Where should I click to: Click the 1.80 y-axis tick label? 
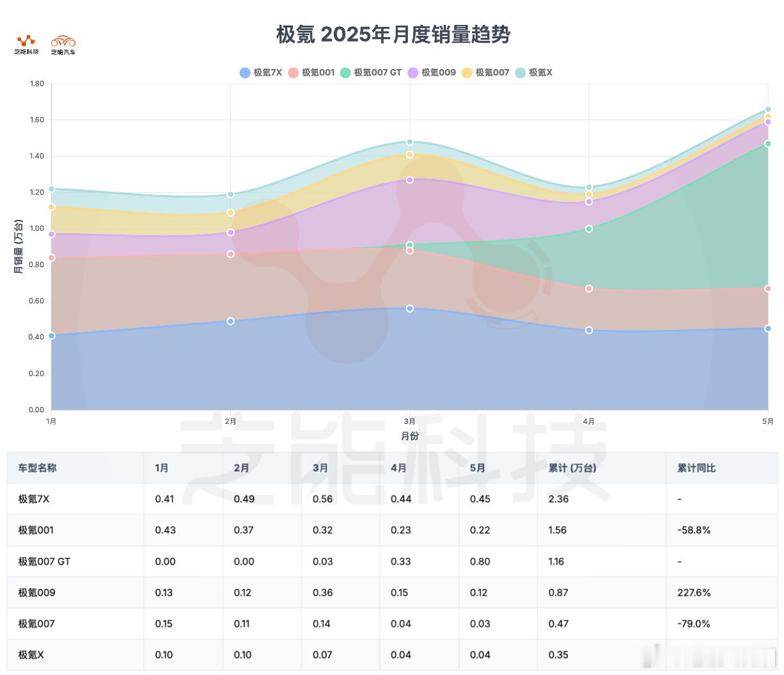pyautogui.click(x=37, y=84)
